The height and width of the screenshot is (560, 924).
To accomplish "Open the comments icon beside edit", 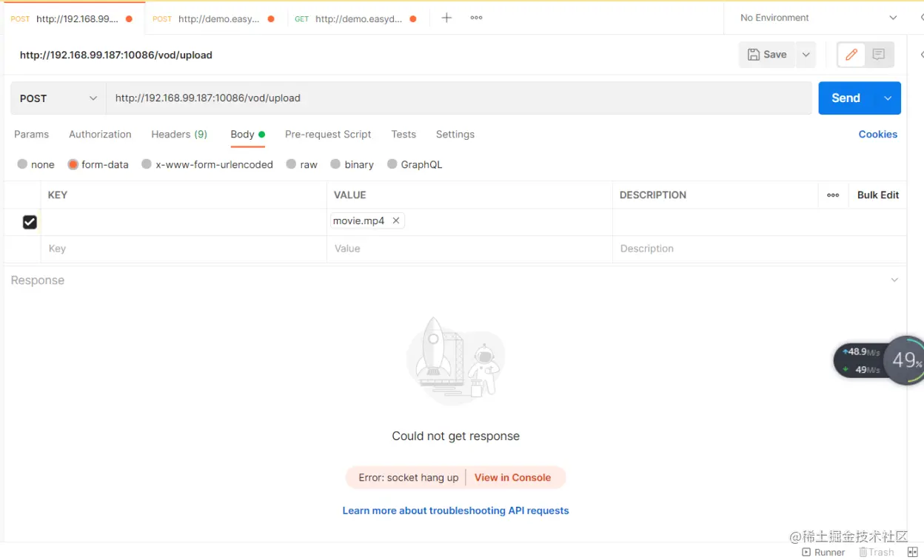I will coord(879,54).
